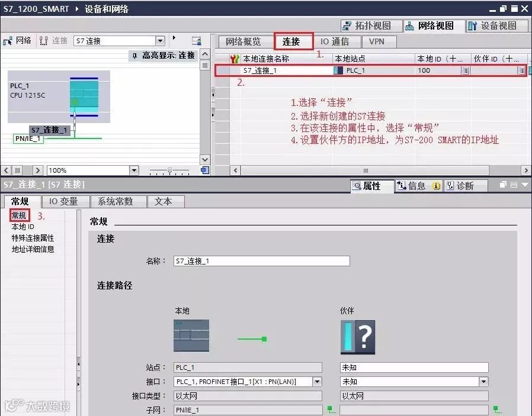Sort by 本地站点 column header
This screenshot has height=416, width=532.
click(x=374, y=59)
